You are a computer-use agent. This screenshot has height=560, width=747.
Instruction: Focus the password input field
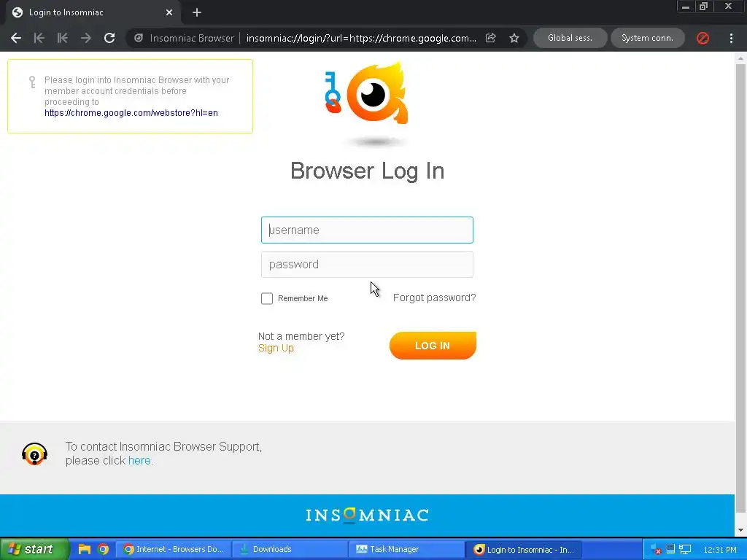click(368, 264)
